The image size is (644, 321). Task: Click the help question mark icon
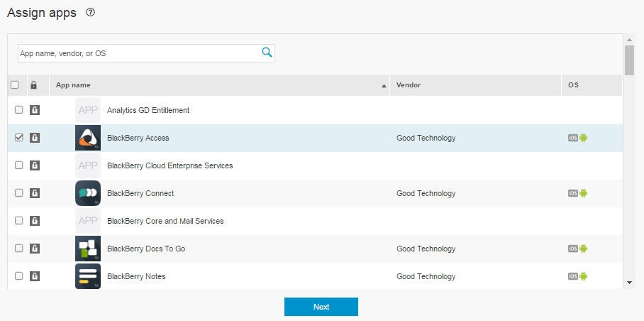coord(90,13)
